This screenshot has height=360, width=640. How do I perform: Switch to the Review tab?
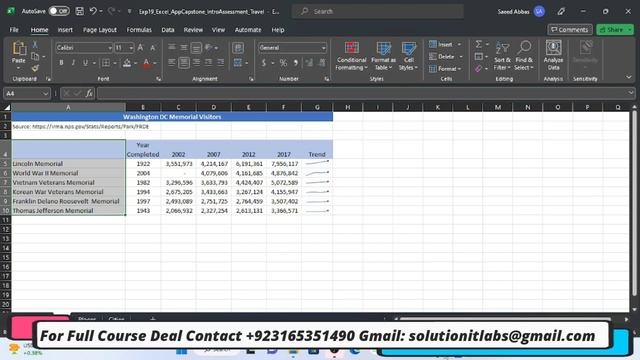point(193,30)
